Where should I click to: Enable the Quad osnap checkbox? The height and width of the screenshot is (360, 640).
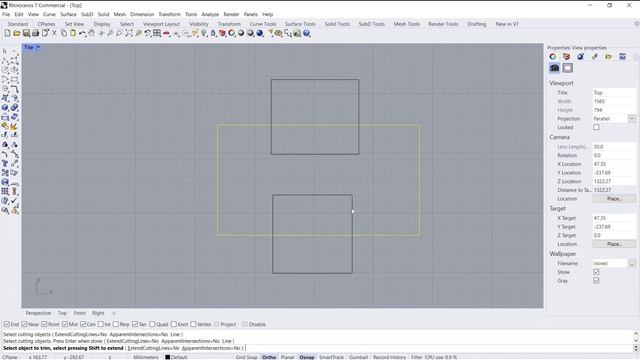click(x=152, y=324)
